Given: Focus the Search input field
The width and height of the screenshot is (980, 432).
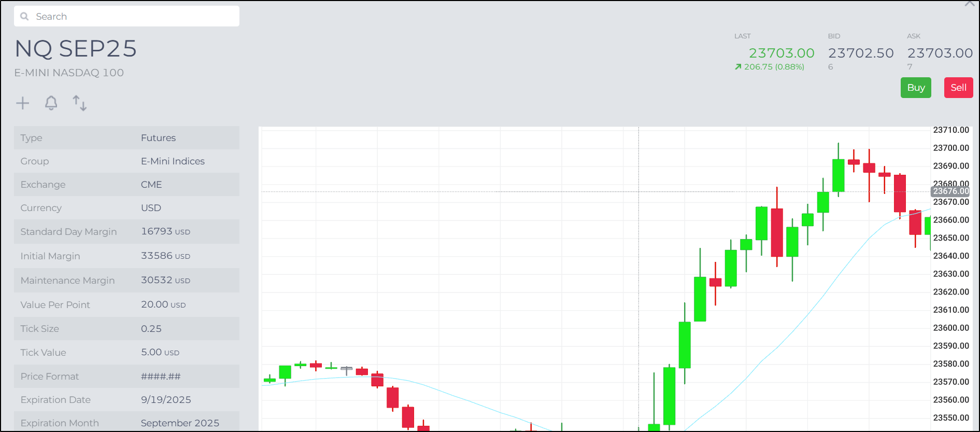Looking at the screenshot, I should [x=127, y=17].
